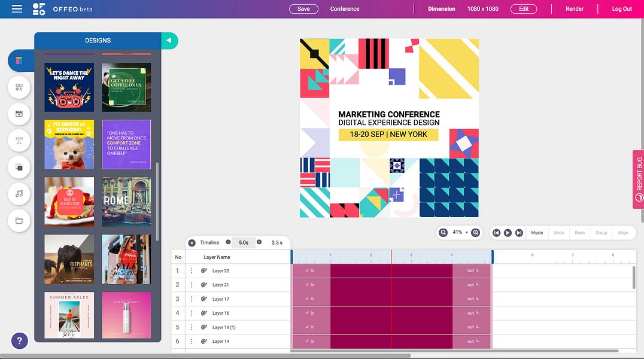Decrease timeline duration with minus button

(229, 242)
